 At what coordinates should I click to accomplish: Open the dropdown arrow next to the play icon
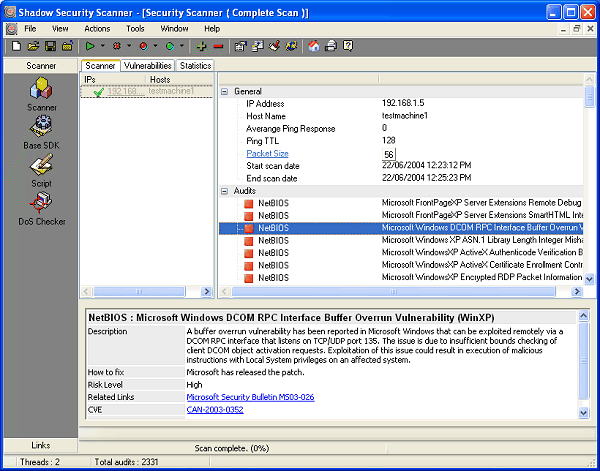click(x=103, y=46)
